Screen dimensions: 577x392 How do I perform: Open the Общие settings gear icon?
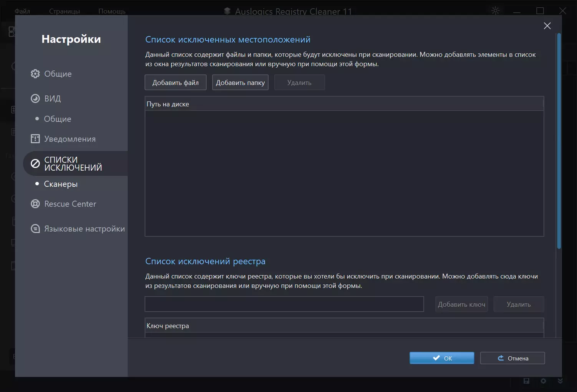(35, 74)
